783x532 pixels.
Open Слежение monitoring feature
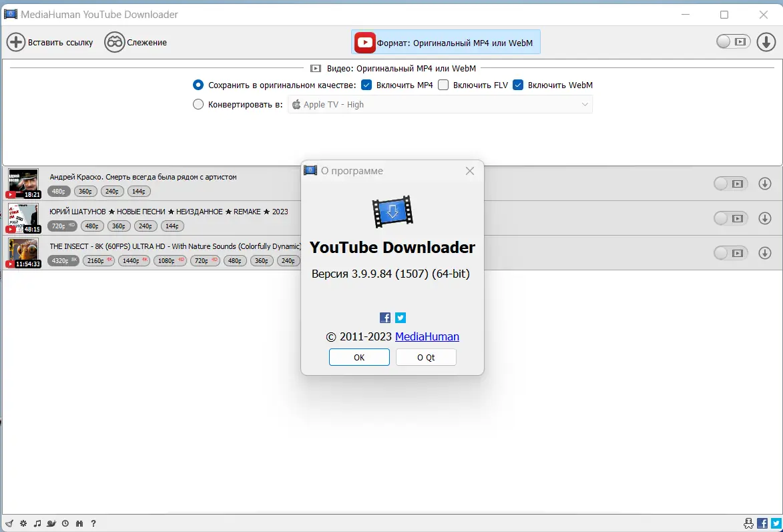coord(136,41)
